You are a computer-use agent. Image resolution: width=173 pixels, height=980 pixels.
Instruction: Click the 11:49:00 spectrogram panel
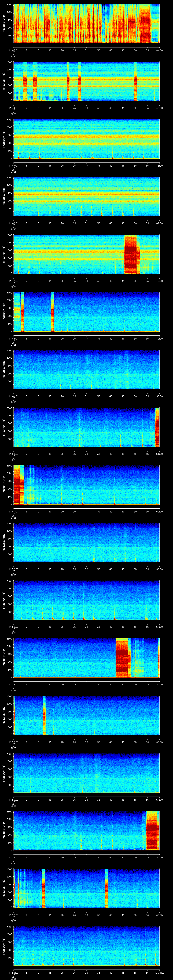[x=86, y=369]
